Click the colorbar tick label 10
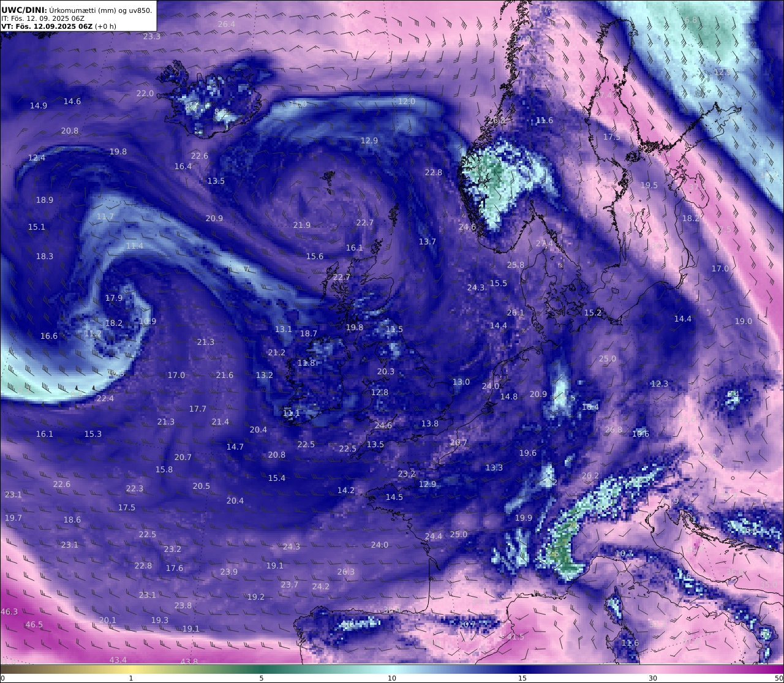 pyautogui.click(x=392, y=678)
